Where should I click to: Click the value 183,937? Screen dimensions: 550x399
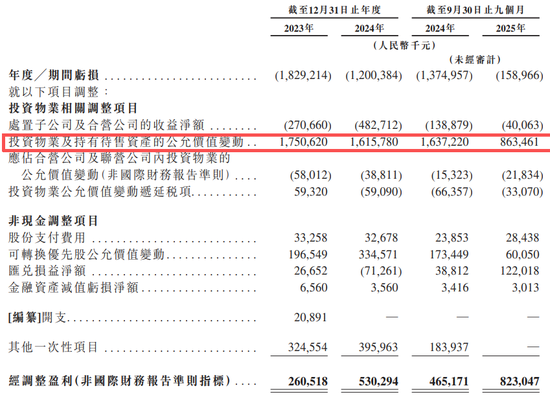[449, 347]
